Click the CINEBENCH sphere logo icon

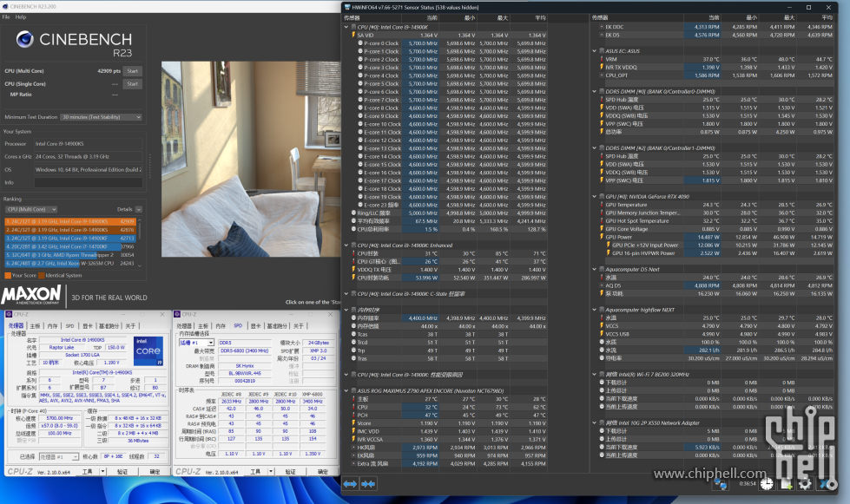coord(25,39)
